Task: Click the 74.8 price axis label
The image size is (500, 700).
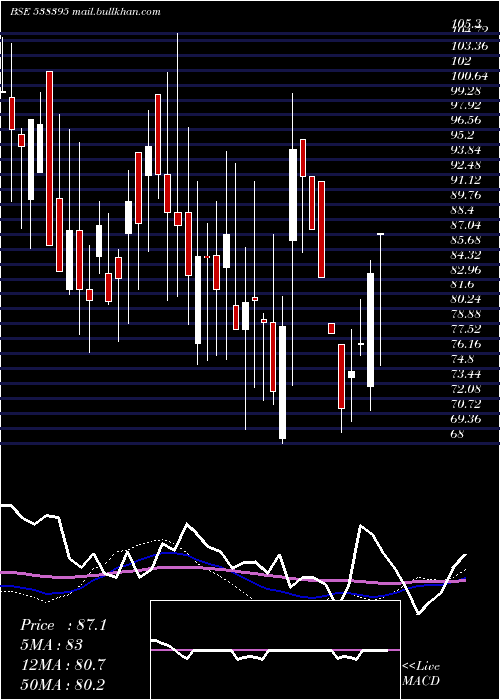Action: (463, 359)
